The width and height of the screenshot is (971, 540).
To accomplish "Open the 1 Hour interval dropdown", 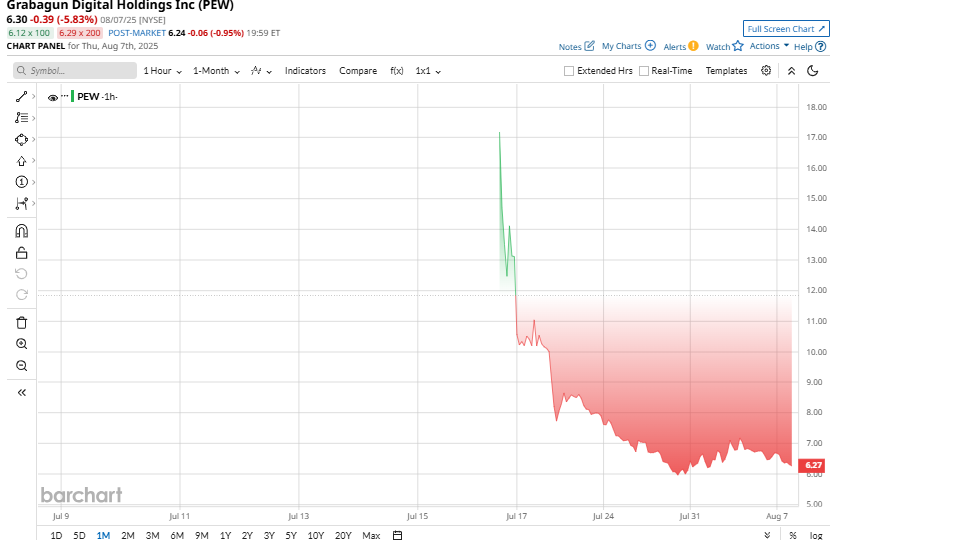I will pos(162,71).
